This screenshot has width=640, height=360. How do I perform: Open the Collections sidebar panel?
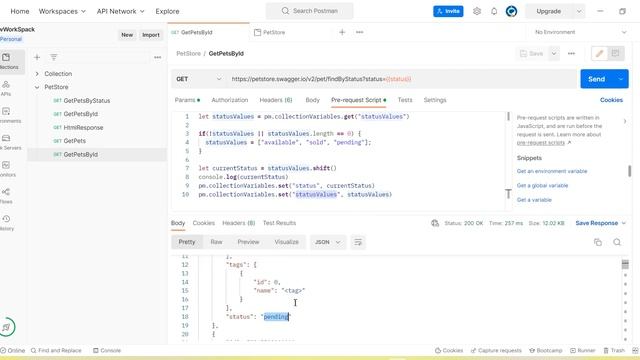[9, 61]
